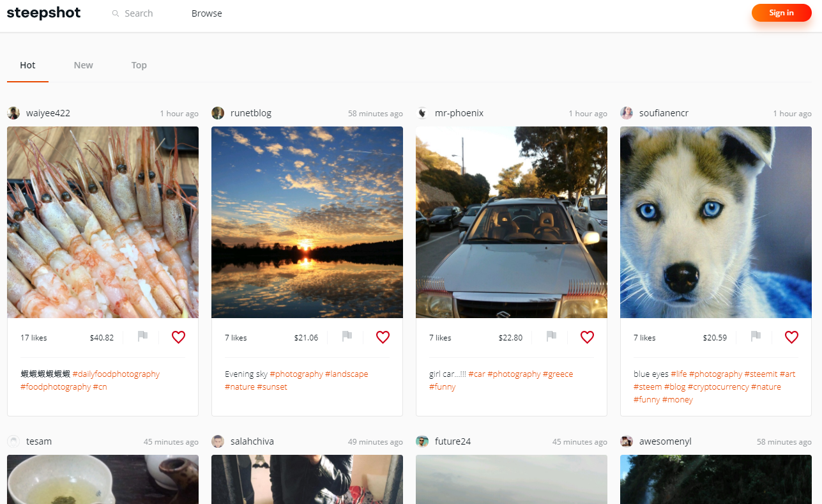This screenshot has width=822, height=504.
Task: Open mr-phoenix's profile link
Action: [x=459, y=113]
